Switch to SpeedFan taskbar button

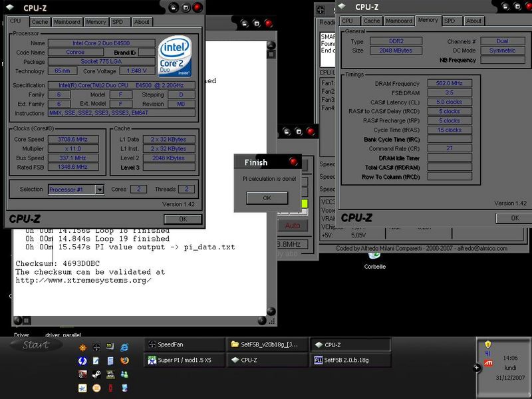tap(185, 344)
